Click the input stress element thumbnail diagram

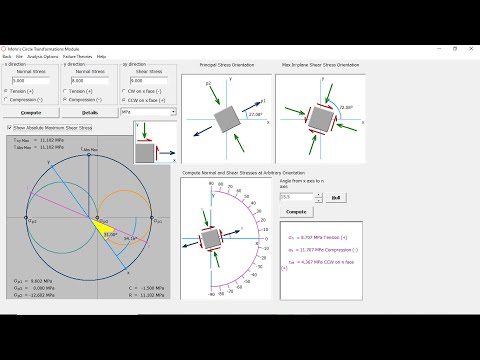point(155,142)
